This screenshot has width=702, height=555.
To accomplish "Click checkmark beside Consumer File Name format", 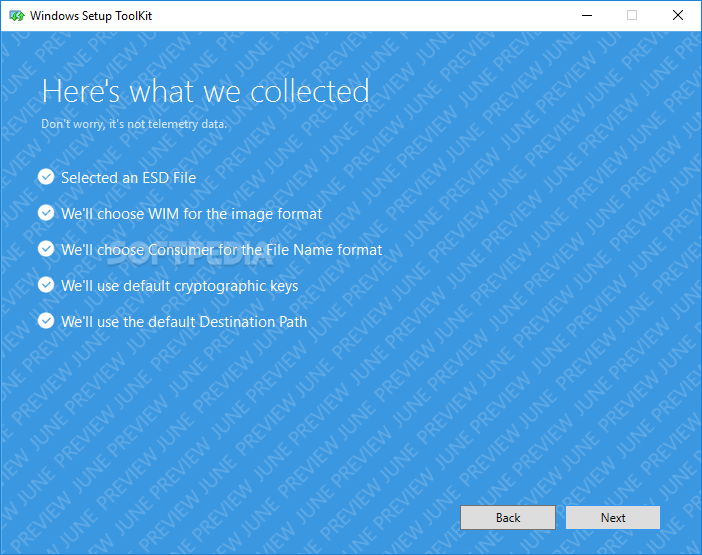I will point(46,248).
